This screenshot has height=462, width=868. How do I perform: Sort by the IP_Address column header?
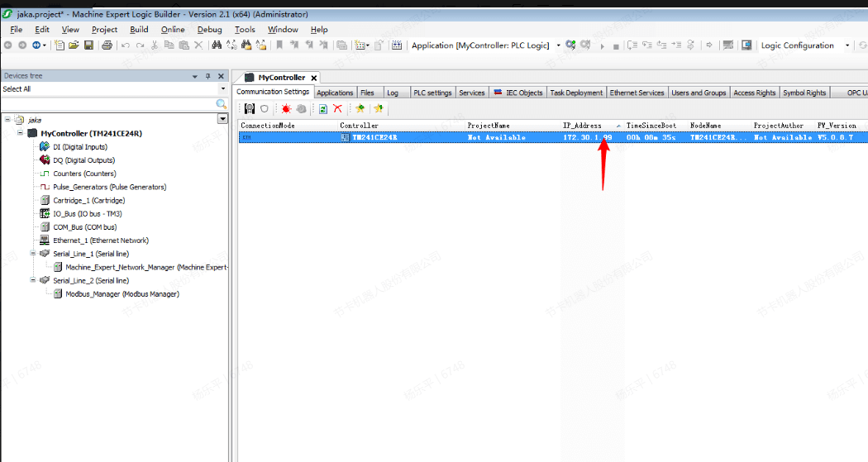click(x=582, y=126)
